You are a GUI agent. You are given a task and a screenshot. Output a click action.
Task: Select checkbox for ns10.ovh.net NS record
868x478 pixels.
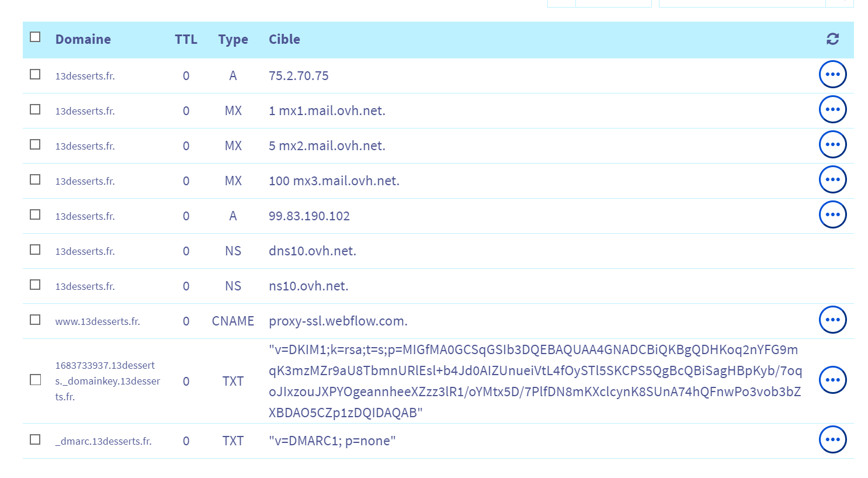coord(35,285)
